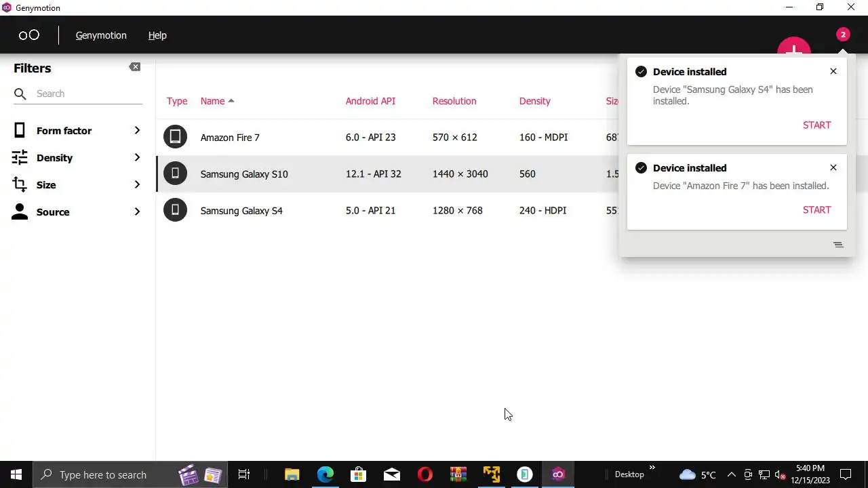The width and height of the screenshot is (868, 488).
Task: Sort devices by Density column
Action: coord(535,101)
